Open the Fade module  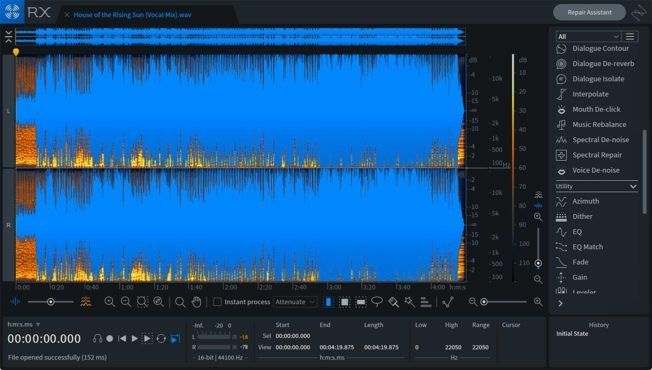(x=580, y=262)
